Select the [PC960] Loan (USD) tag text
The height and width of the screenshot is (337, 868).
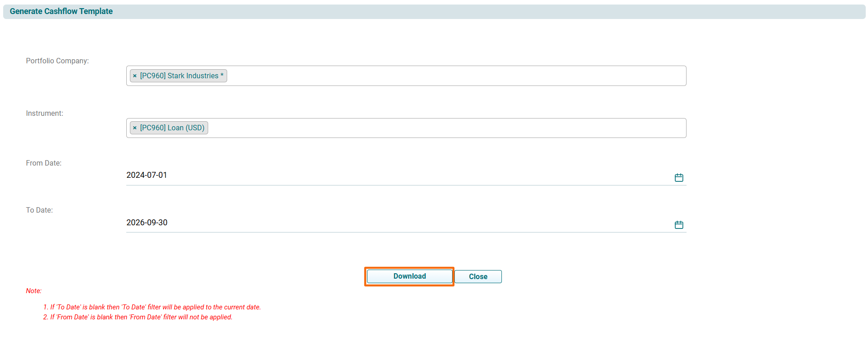172,128
